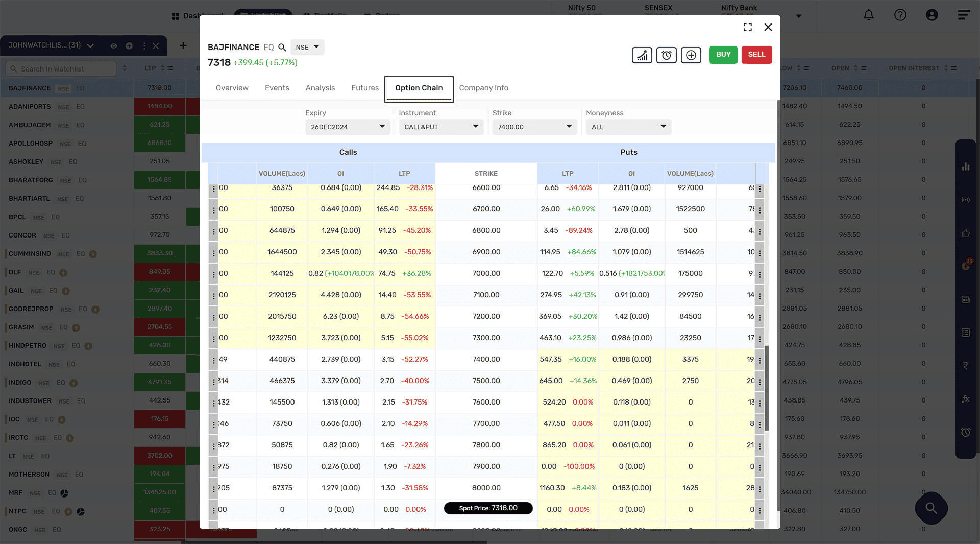Search for a symbol with the magnifier next to BAJFINANCE EQ
Viewport: 980px width, 544px height.
(x=282, y=48)
